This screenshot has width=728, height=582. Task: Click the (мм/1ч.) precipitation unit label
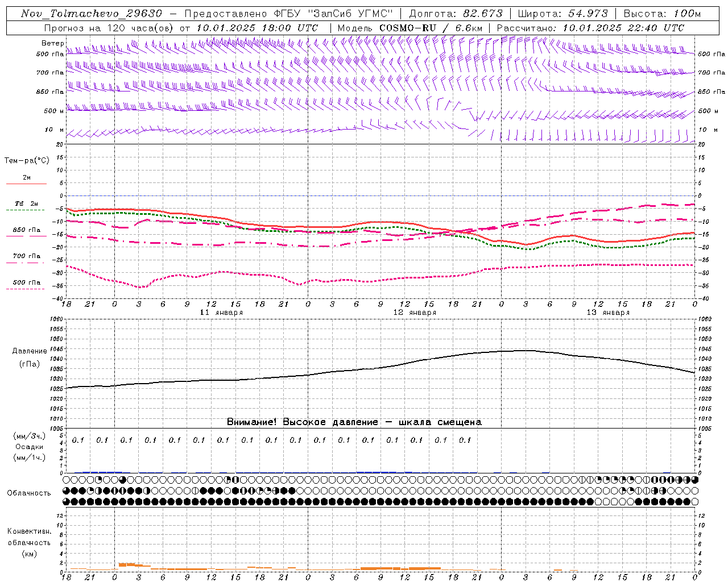click(30, 458)
